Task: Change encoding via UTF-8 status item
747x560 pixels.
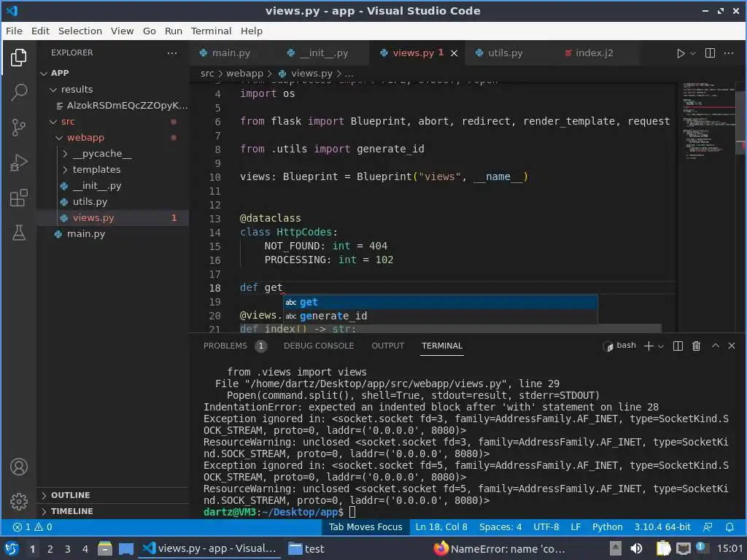Action: point(546,526)
